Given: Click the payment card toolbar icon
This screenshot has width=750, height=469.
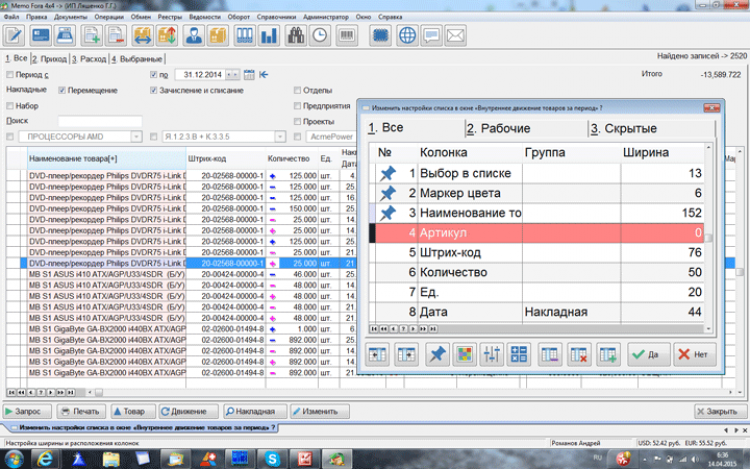Looking at the screenshot, I should 40,35.
